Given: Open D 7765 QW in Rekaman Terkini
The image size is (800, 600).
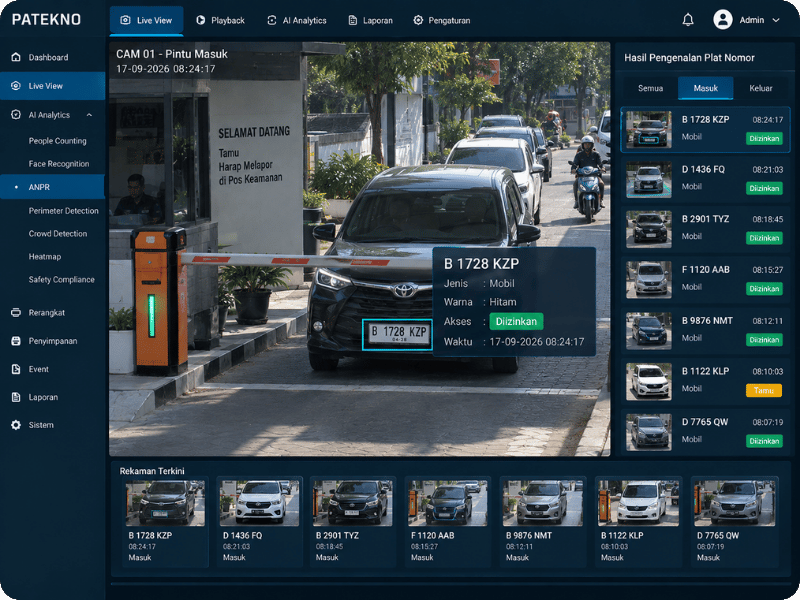Looking at the screenshot, I should (x=734, y=522).
